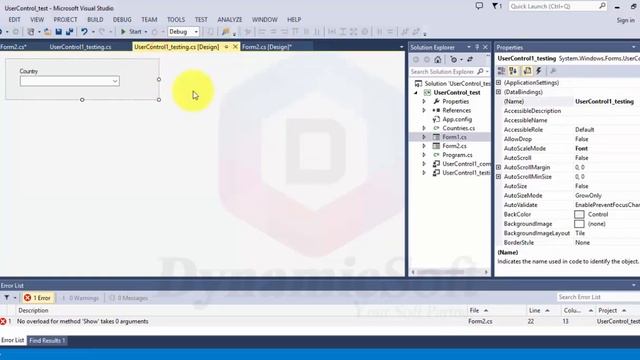Expand the AutoScrollMinSize property
This screenshot has width=640, height=360.
[498, 177]
